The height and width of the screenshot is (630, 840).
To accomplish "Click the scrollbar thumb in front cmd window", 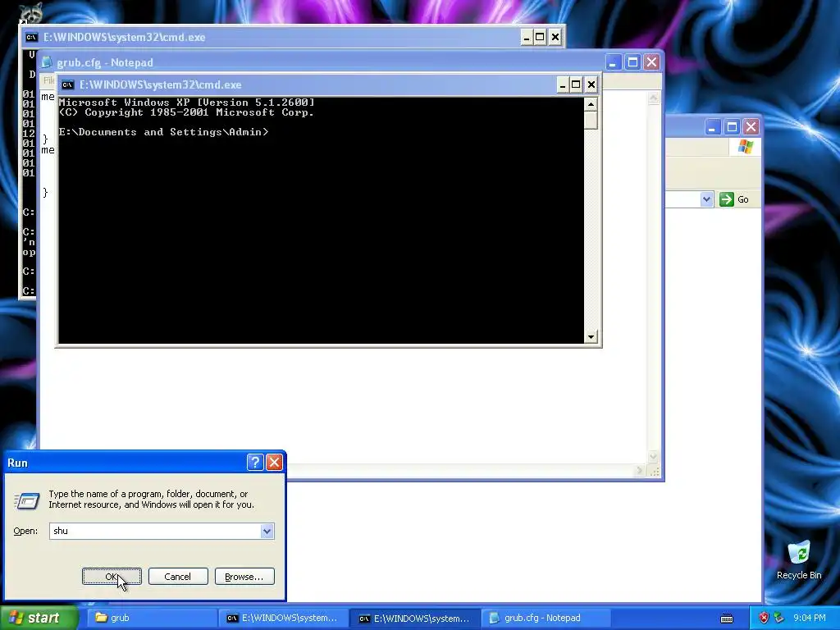I will (x=591, y=121).
